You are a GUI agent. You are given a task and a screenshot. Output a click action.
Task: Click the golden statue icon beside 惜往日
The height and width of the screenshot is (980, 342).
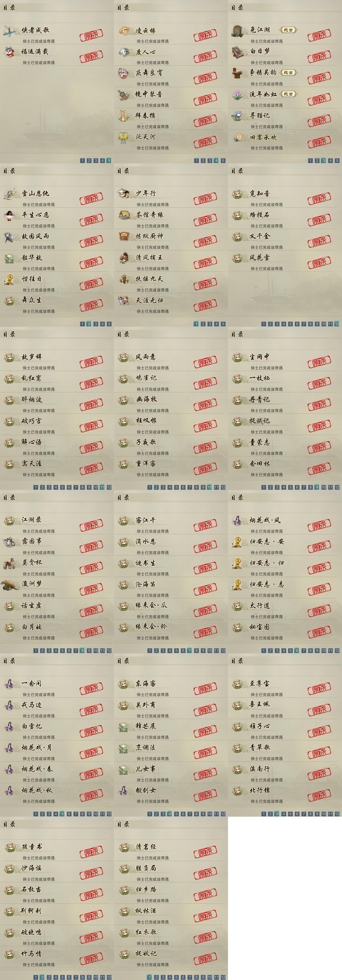(x=9, y=279)
